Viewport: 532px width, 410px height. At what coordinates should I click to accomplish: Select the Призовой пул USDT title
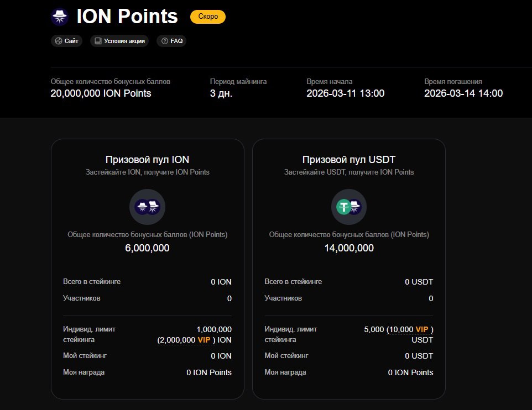pos(349,159)
